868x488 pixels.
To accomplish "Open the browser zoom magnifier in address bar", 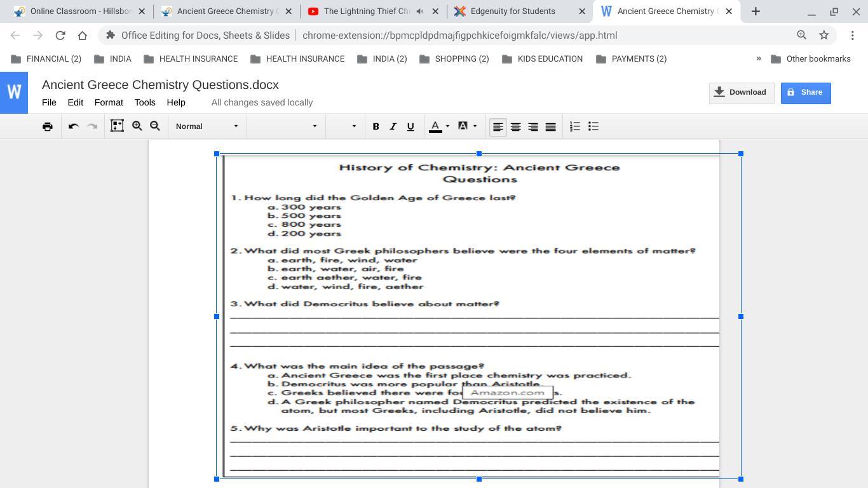I will pyautogui.click(x=802, y=36).
